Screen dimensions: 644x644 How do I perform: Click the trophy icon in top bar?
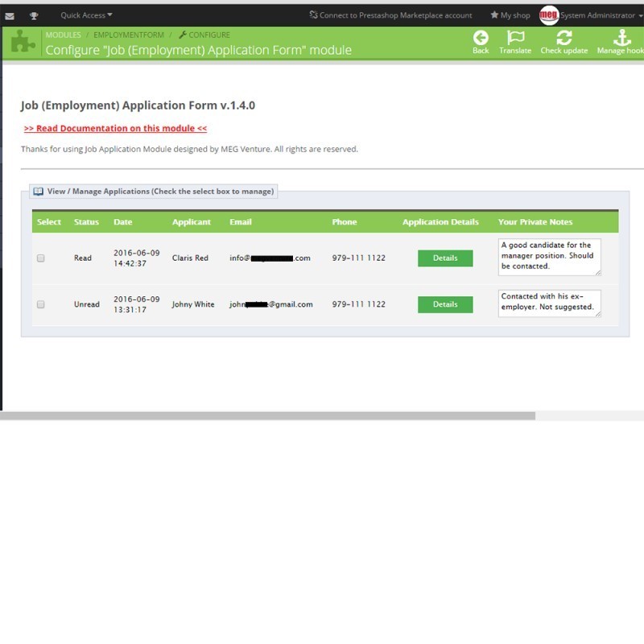click(x=34, y=16)
